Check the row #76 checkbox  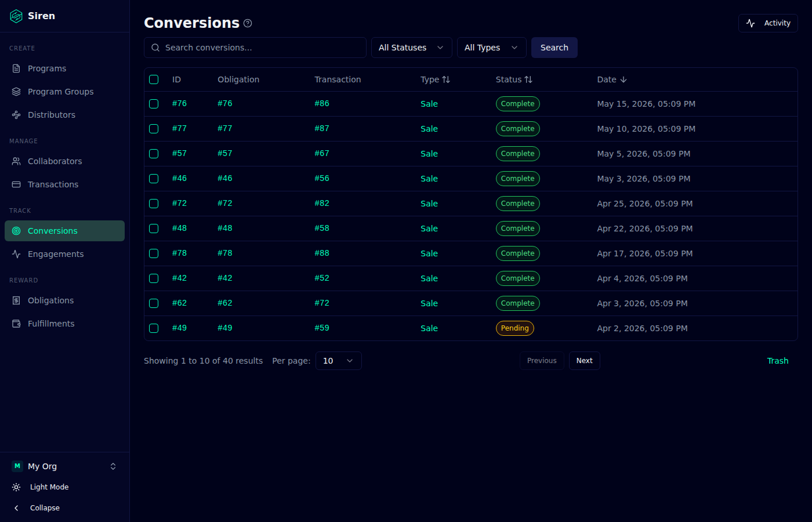154,104
